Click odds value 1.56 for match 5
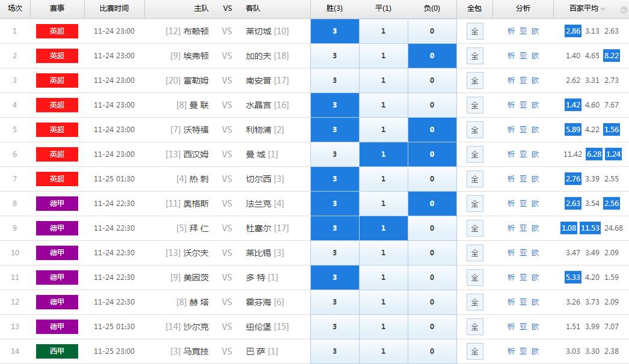 612,130
